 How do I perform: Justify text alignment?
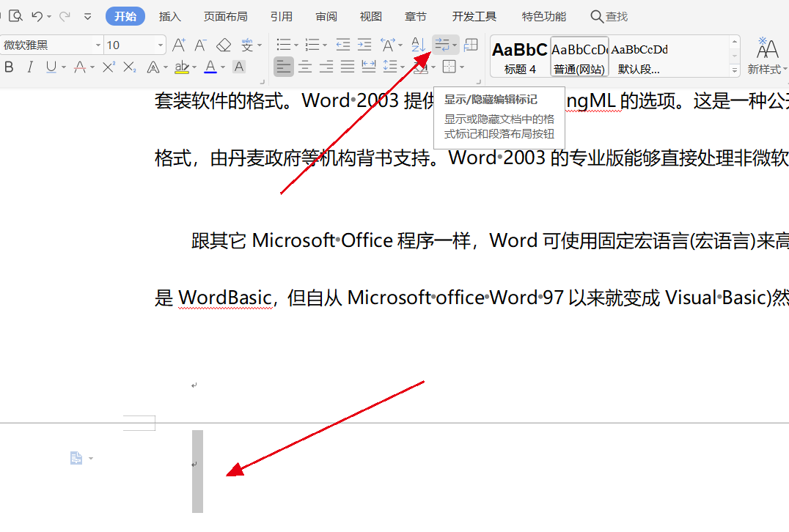click(x=347, y=67)
